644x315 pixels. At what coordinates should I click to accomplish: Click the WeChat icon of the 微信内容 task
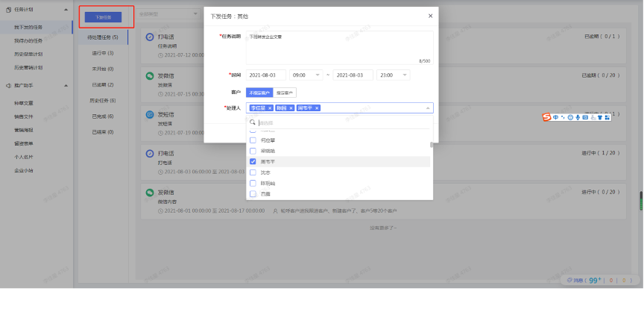(150, 192)
